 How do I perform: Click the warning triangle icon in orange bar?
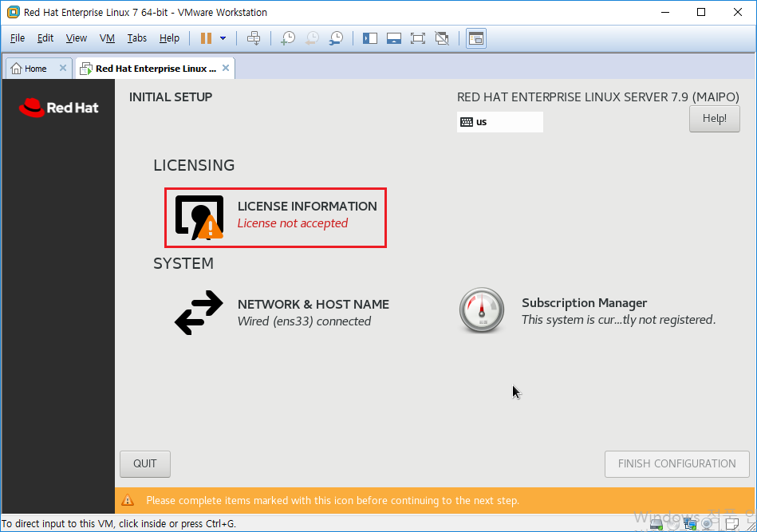[x=128, y=500]
